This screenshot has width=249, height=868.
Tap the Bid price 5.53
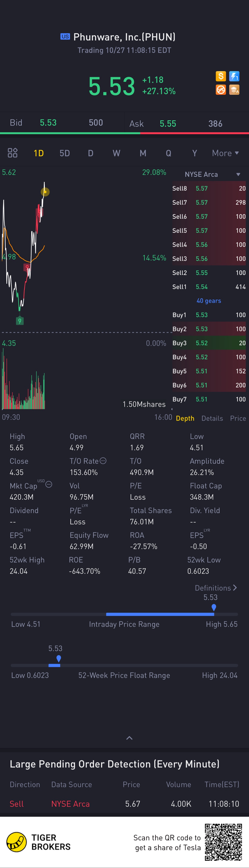pos(48,123)
